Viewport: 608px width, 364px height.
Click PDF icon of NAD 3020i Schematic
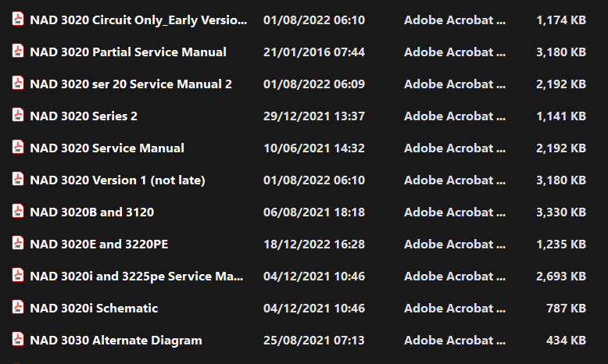pos(18,308)
